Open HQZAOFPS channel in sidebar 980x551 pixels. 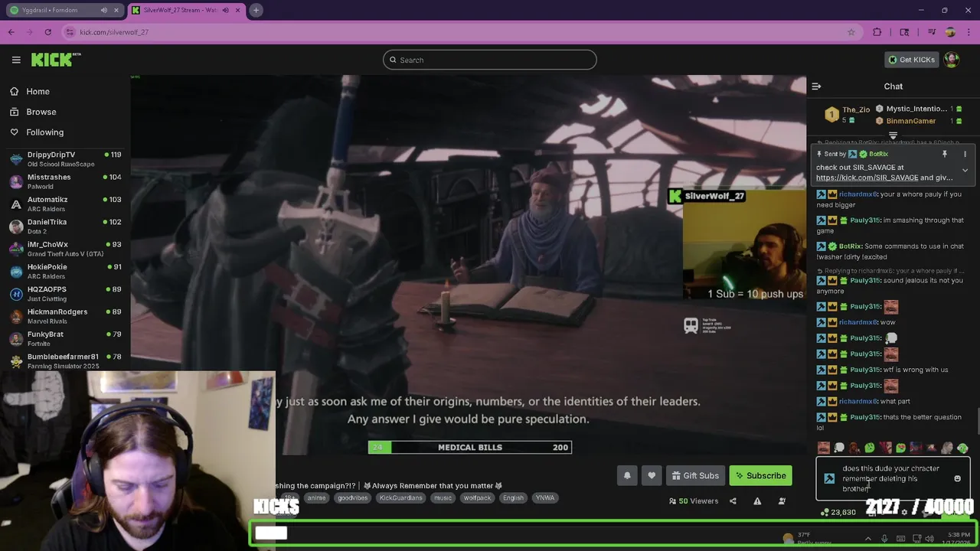pyautogui.click(x=65, y=294)
